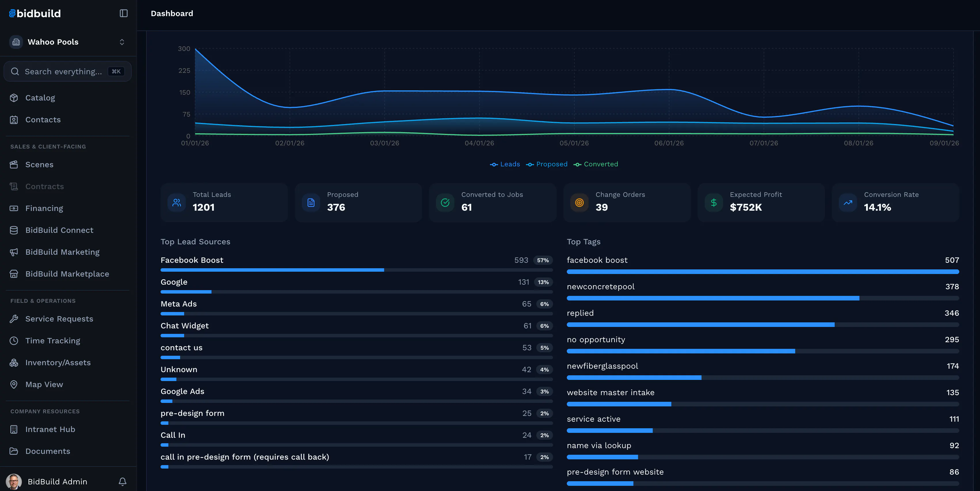Click the newconcretepool tag bar
The height and width of the screenshot is (491, 980).
(763, 298)
